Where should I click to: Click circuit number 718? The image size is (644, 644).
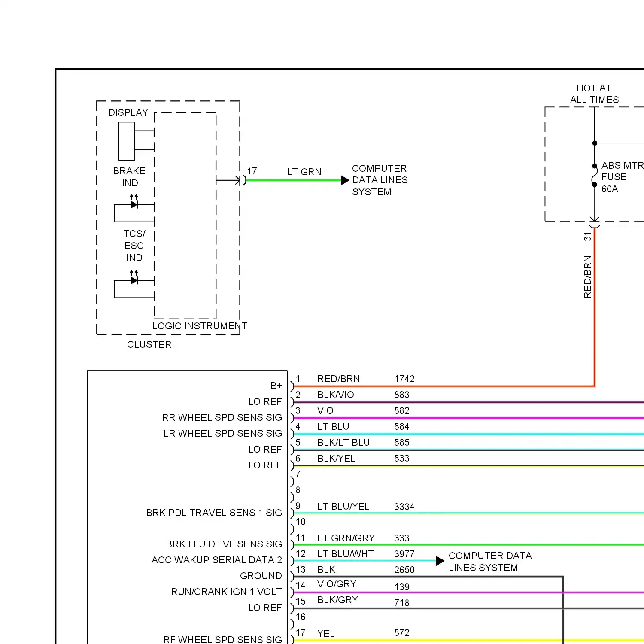tap(402, 603)
